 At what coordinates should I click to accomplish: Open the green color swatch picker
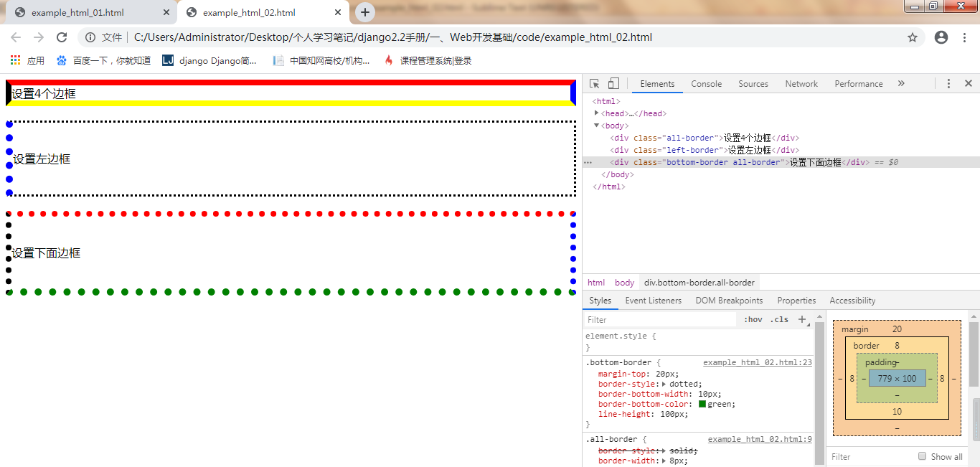pyautogui.click(x=702, y=404)
